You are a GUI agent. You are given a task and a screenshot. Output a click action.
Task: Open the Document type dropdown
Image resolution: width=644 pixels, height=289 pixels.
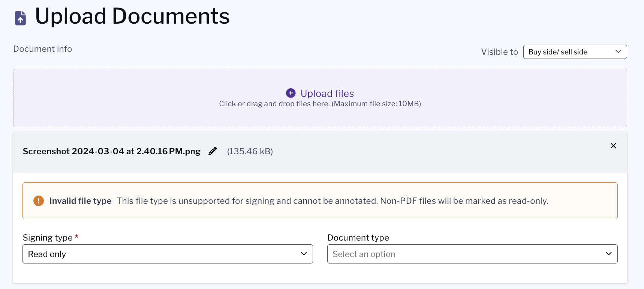click(472, 254)
